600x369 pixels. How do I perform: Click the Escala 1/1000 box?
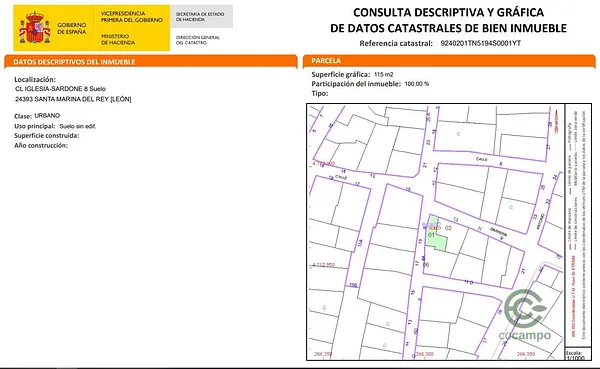(x=579, y=354)
